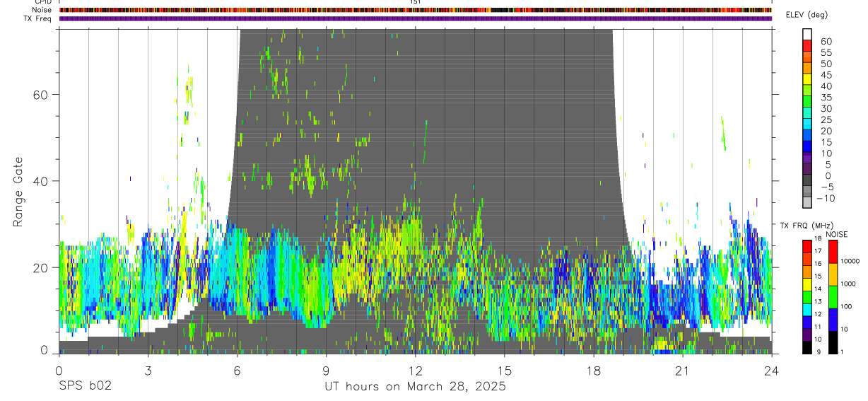Click the "Noise" strip label at top left
The width and height of the screenshot is (868, 401).
coord(42,10)
